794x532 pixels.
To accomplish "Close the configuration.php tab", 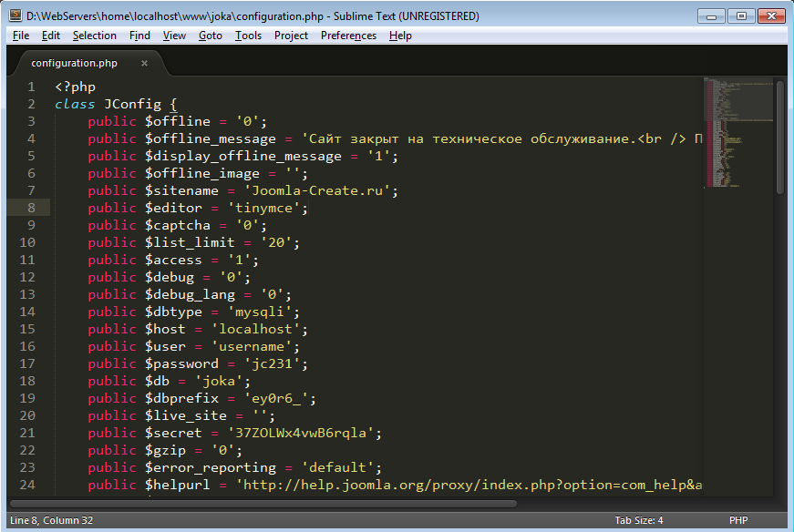I will click(144, 63).
